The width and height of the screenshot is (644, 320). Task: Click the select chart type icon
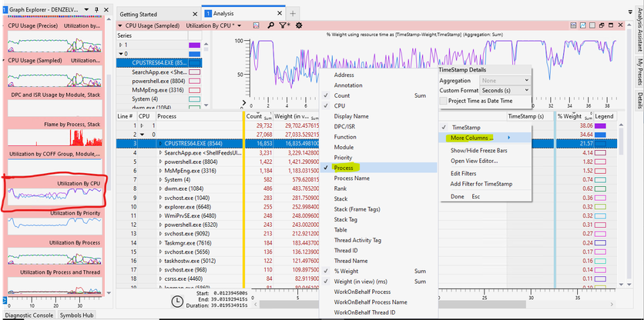pos(257,25)
